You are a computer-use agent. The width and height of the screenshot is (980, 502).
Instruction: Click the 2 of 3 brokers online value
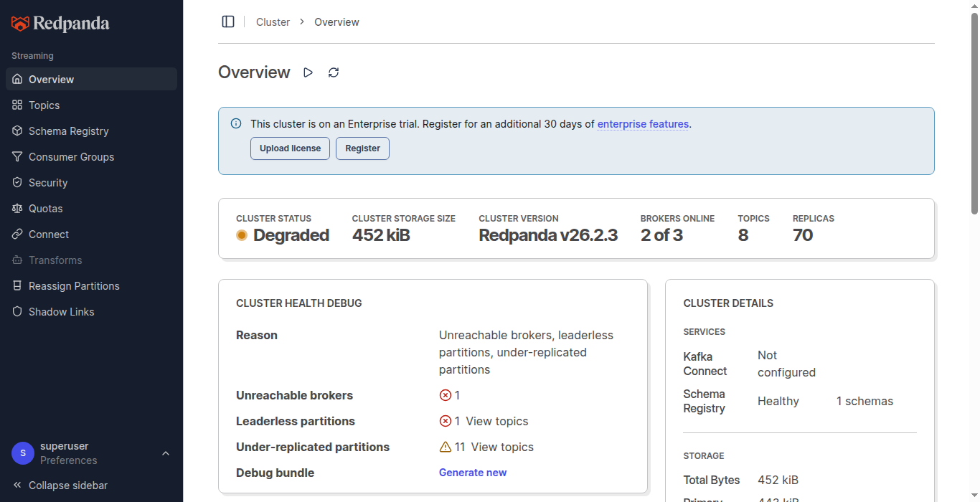[661, 235]
